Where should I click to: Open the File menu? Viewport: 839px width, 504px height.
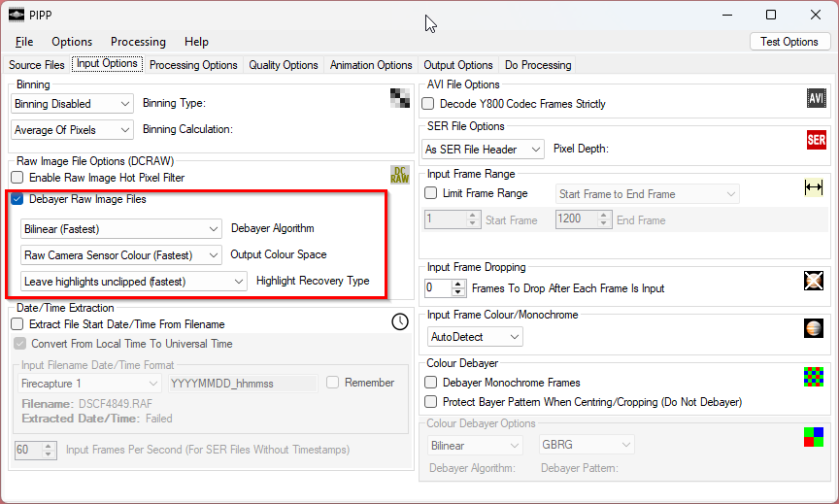(24, 42)
